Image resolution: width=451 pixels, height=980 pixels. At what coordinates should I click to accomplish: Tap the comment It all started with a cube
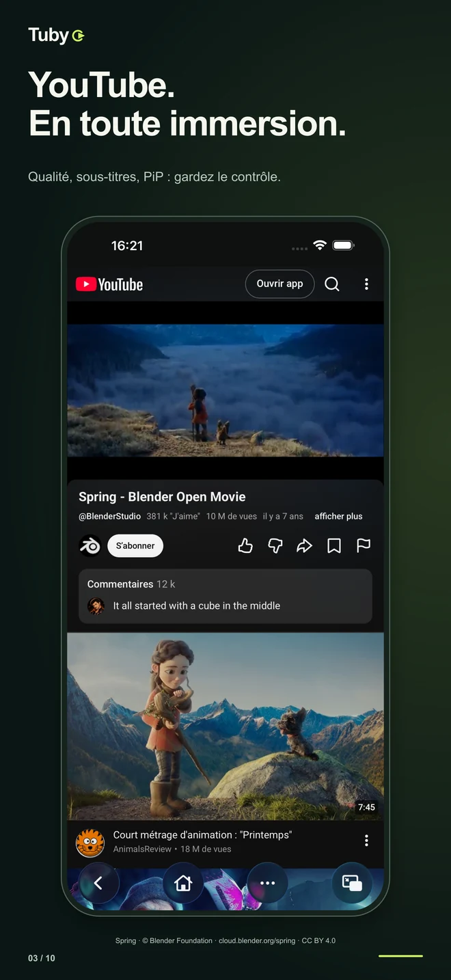[x=197, y=605]
